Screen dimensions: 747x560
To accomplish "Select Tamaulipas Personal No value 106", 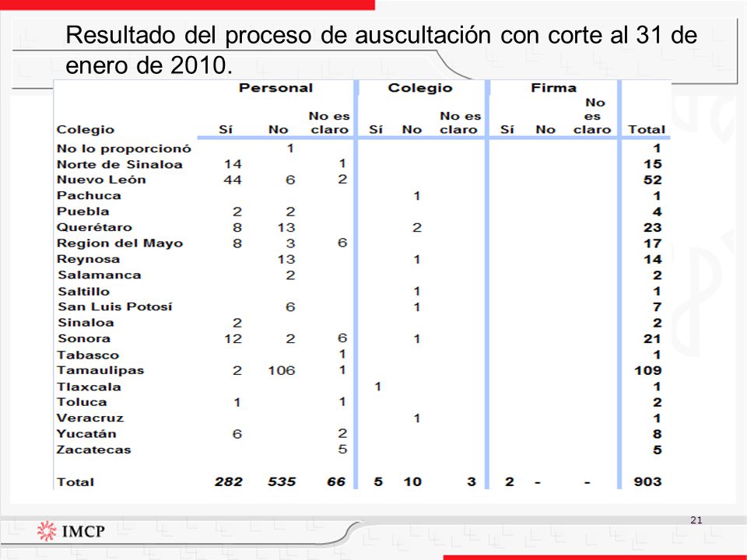I will (282, 370).
